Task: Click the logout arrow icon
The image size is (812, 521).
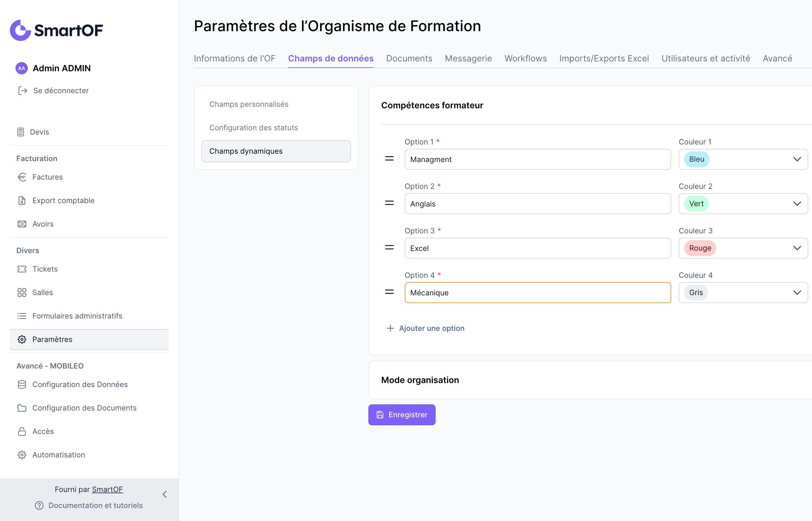Action: pos(22,91)
